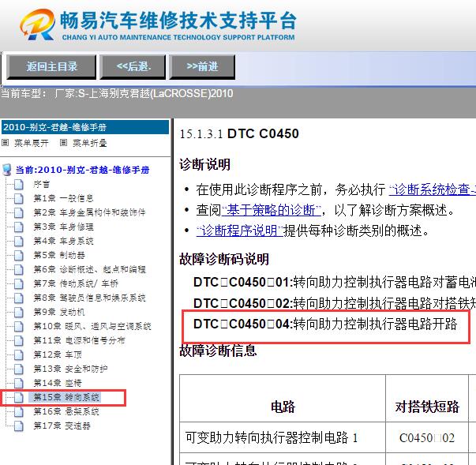
Task: Go forward with the >>前进 button
Action: point(202,66)
